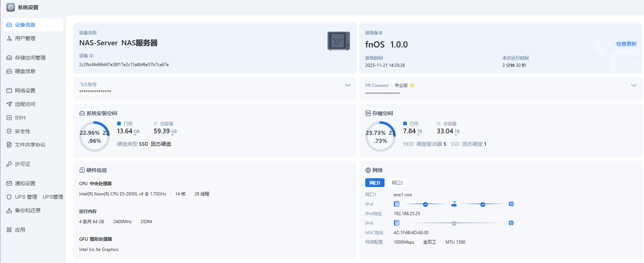
Task: Open 备份和还原 backup and restore
Action: 27,210
